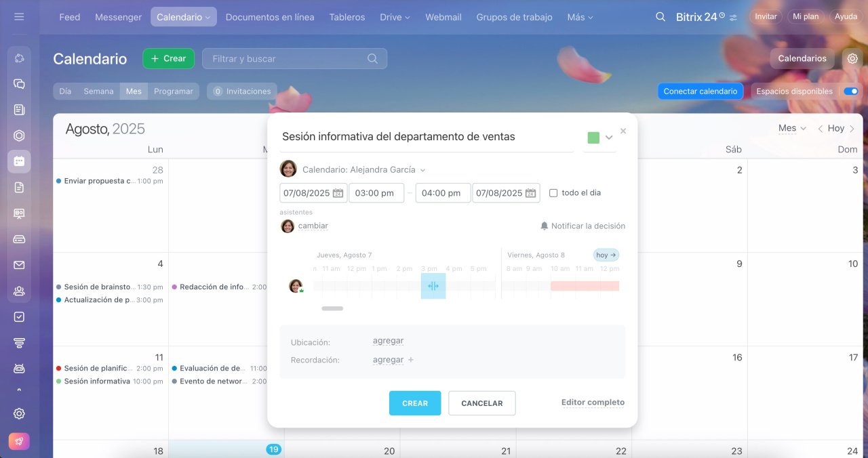Toggle the Espacios disponibles switch
Screen dimensions: 868x458
point(851,91)
